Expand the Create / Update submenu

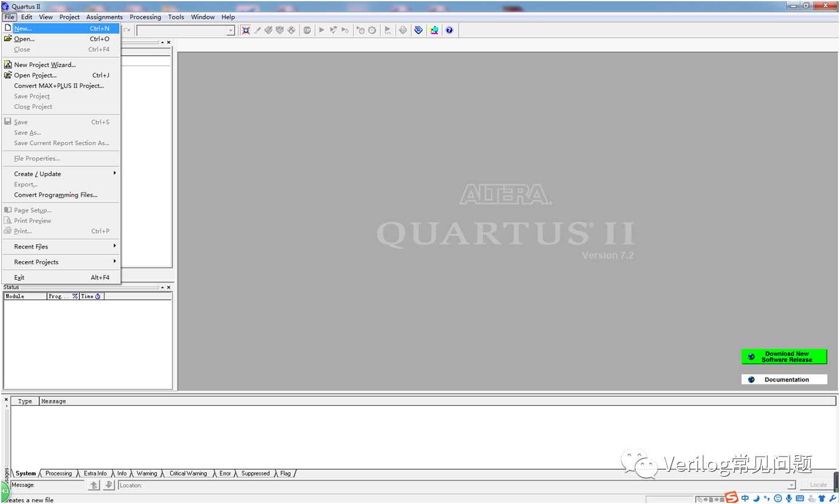[61, 174]
